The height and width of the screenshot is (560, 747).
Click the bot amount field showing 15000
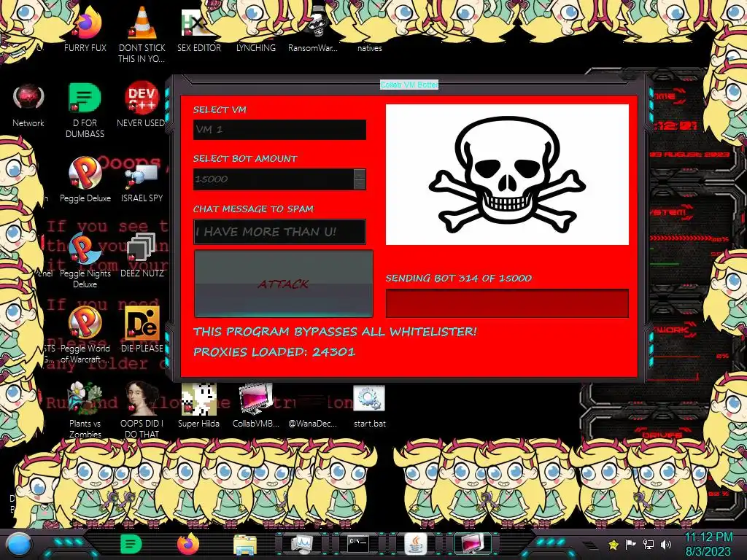click(x=274, y=179)
